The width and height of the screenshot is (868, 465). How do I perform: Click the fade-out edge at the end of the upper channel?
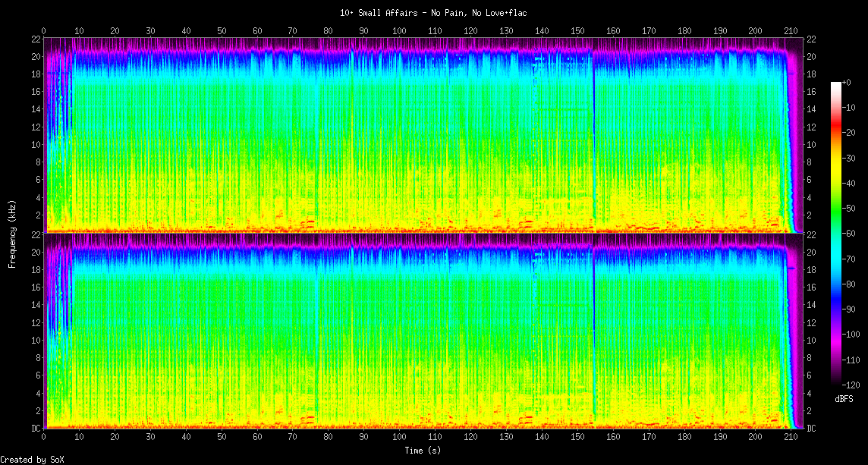click(x=789, y=152)
